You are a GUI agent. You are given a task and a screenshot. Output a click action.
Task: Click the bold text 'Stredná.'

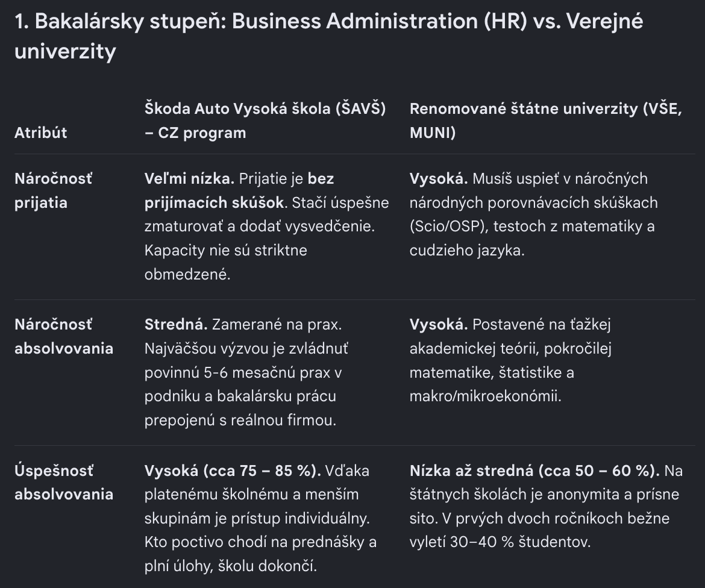(x=176, y=325)
